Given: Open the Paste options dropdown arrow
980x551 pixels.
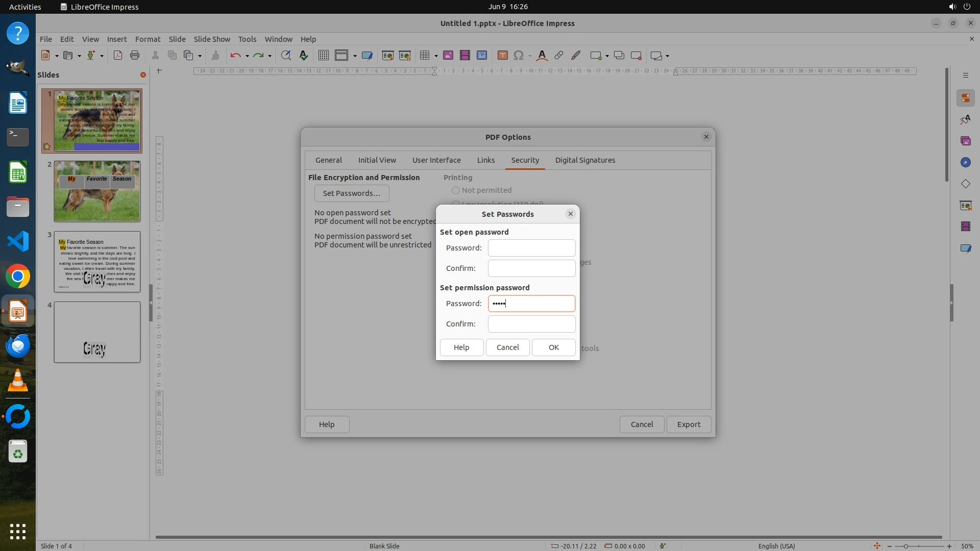Looking at the screenshot, I should tap(200, 56).
